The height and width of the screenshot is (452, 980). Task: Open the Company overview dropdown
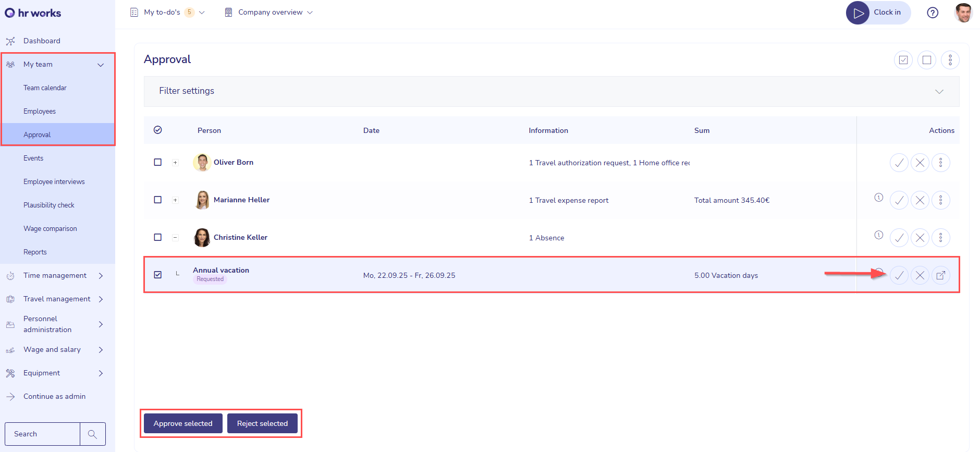tap(269, 13)
